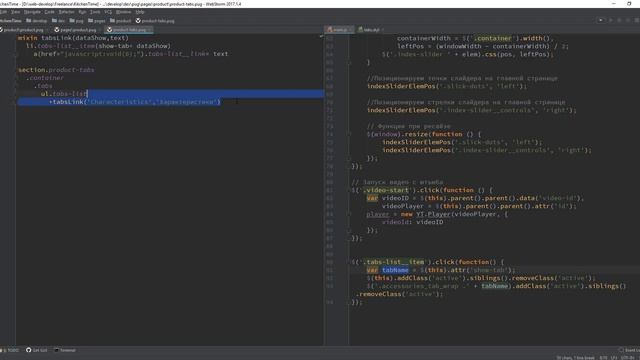Click the Run play icon in toolbar

coord(611,20)
